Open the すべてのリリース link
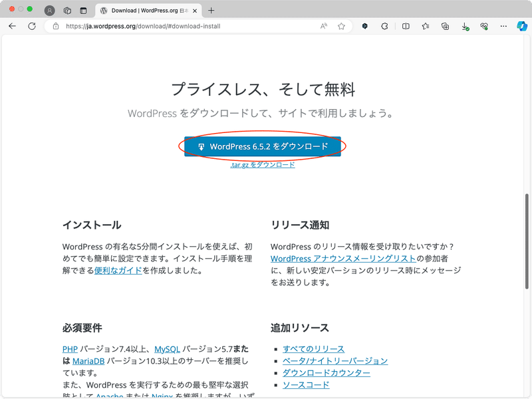The image size is (532, 399). [x=313, y=348]
